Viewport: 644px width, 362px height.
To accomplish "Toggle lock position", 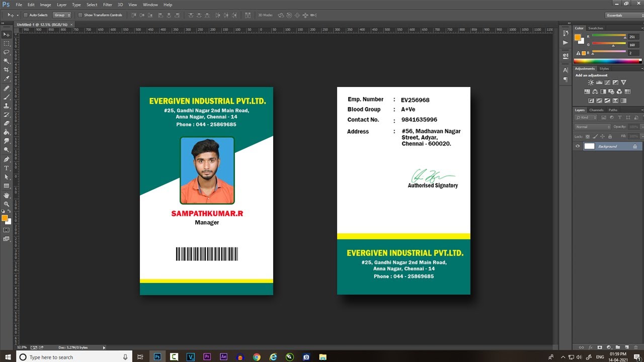I will (602, 136).
